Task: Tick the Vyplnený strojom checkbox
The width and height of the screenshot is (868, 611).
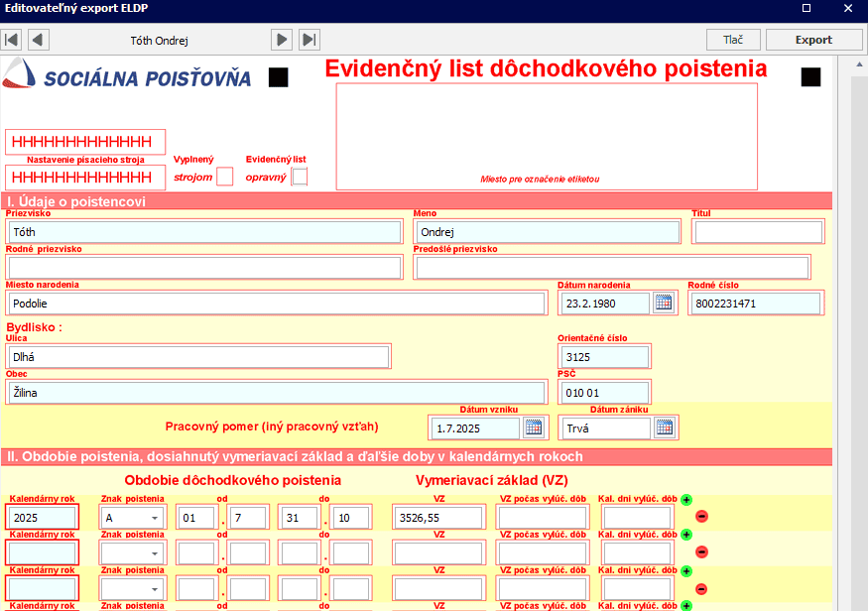Action: [x=224, y=177]
